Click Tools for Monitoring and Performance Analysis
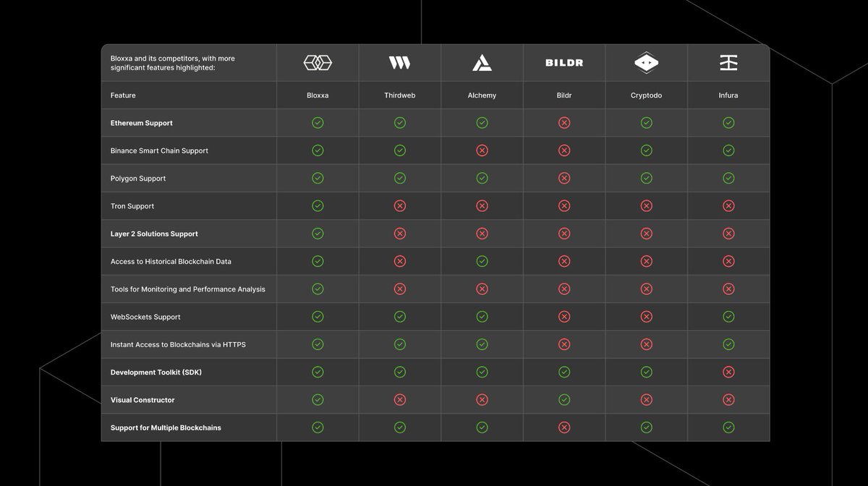The image size is (868, 486). point(188,289)
